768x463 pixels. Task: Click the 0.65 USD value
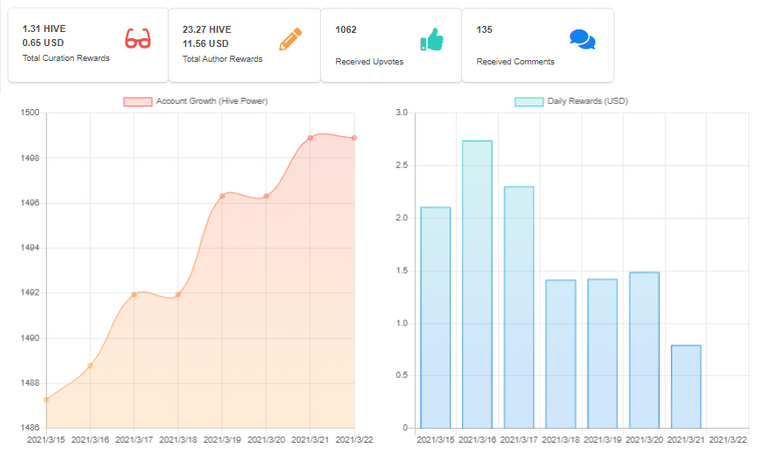coord(43,43)
